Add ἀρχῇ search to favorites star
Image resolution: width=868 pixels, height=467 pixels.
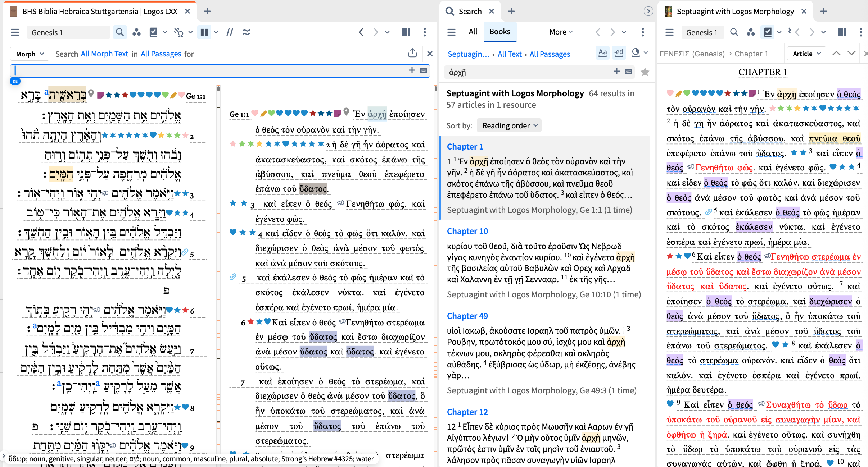pyautogui.click(x=645, y=72)
